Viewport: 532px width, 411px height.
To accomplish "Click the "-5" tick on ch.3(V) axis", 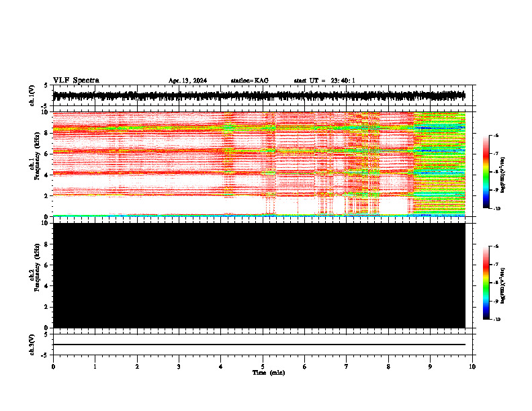I will pos(45,355).
